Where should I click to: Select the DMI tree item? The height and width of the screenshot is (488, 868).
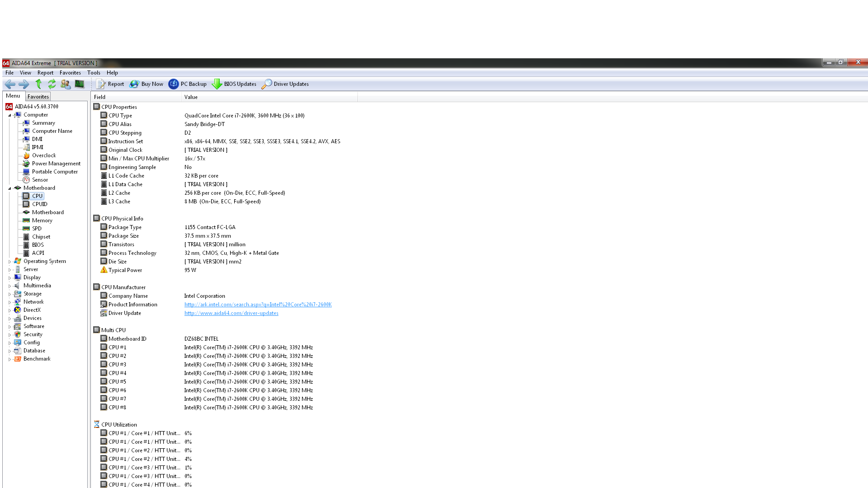(x=37, y=139)
